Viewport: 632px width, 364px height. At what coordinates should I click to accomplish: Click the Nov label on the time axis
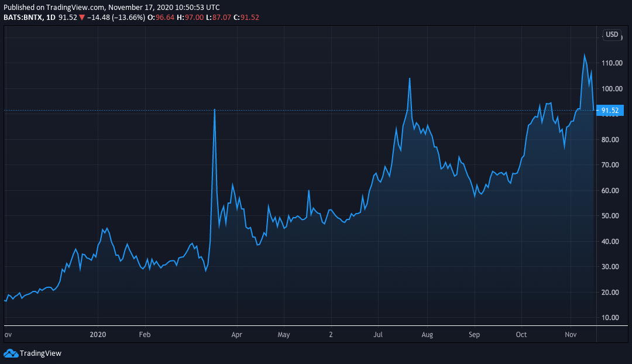(571, 335)
